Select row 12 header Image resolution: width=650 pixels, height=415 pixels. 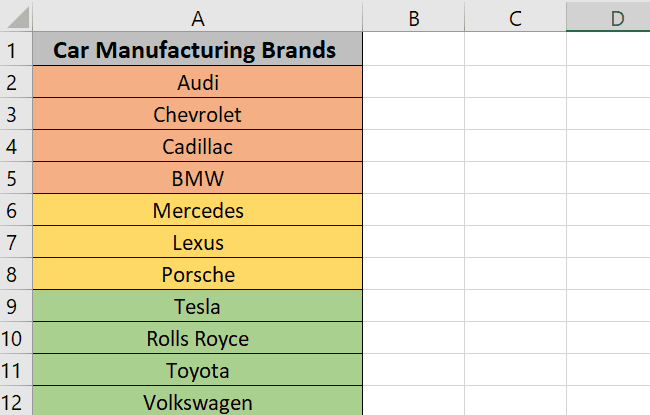click(x=16, y=401)
